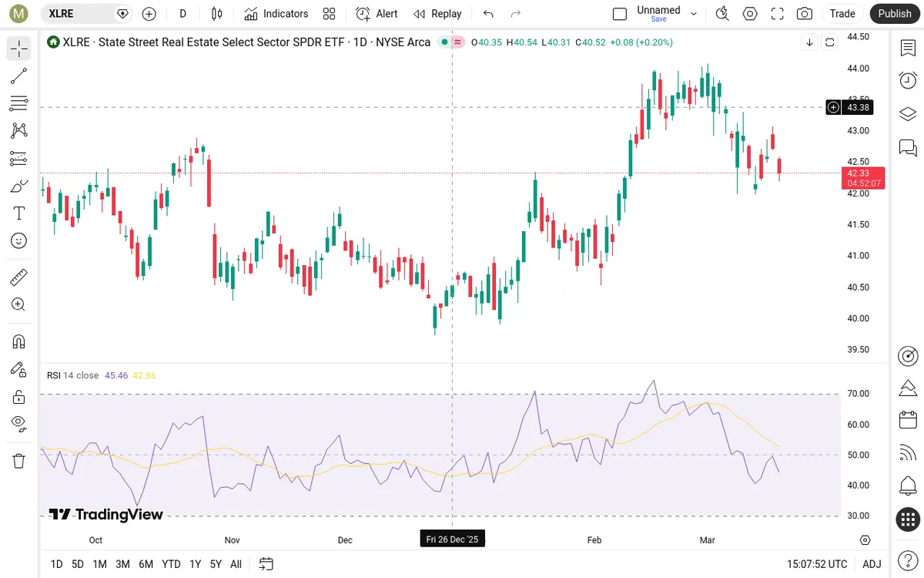This screenshot has width=924, height=578.
Task: Select the text annotation tool
Action: tap(19, 213)
